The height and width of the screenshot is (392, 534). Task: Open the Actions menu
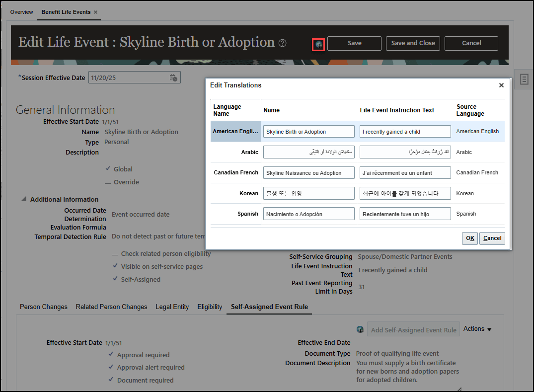pos(476,329)
